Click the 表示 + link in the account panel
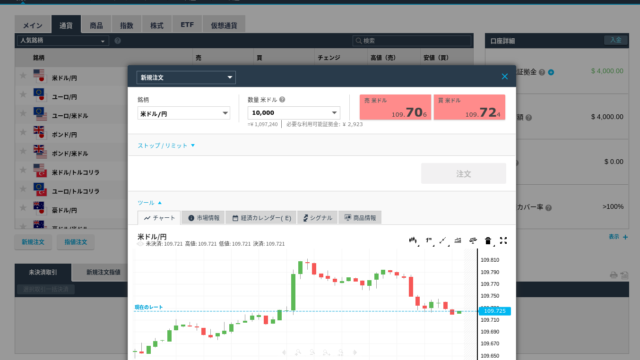The width and height of the screenshot is (640, 360). tap(618, 237)
